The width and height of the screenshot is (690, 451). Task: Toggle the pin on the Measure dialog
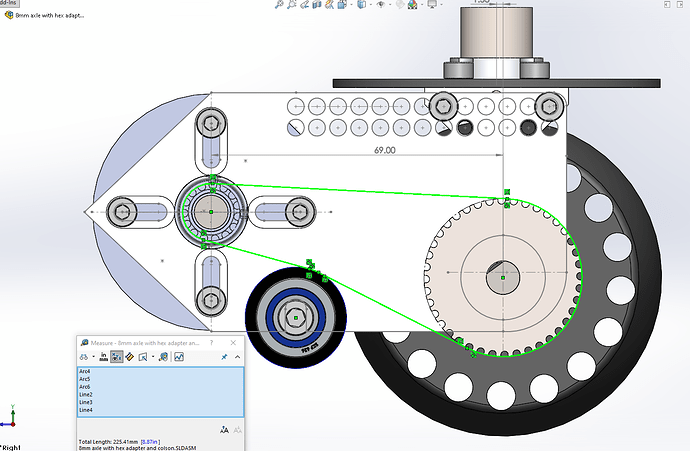coord(223,356)
